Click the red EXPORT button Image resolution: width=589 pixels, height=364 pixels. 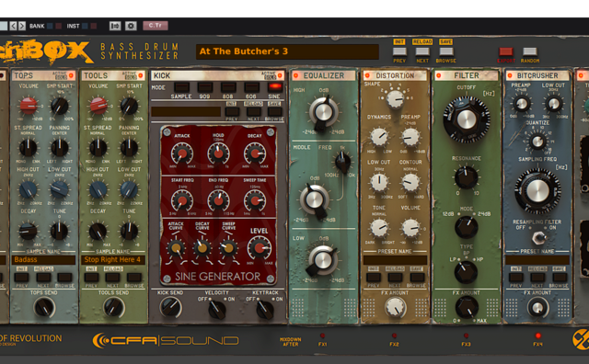pos(505,51)
